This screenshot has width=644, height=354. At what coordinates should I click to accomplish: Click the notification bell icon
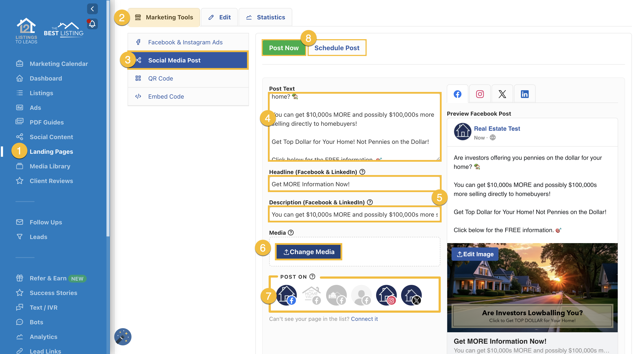[x=92, y=24]
